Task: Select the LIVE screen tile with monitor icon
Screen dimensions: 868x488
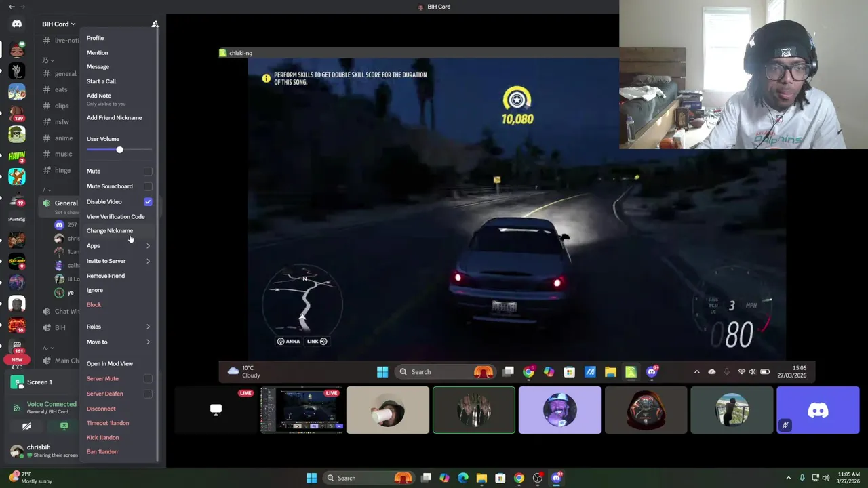Action: (216, 410)
